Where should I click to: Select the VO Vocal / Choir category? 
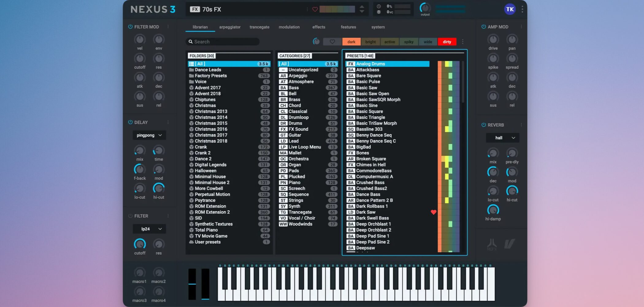coord(308,218)
